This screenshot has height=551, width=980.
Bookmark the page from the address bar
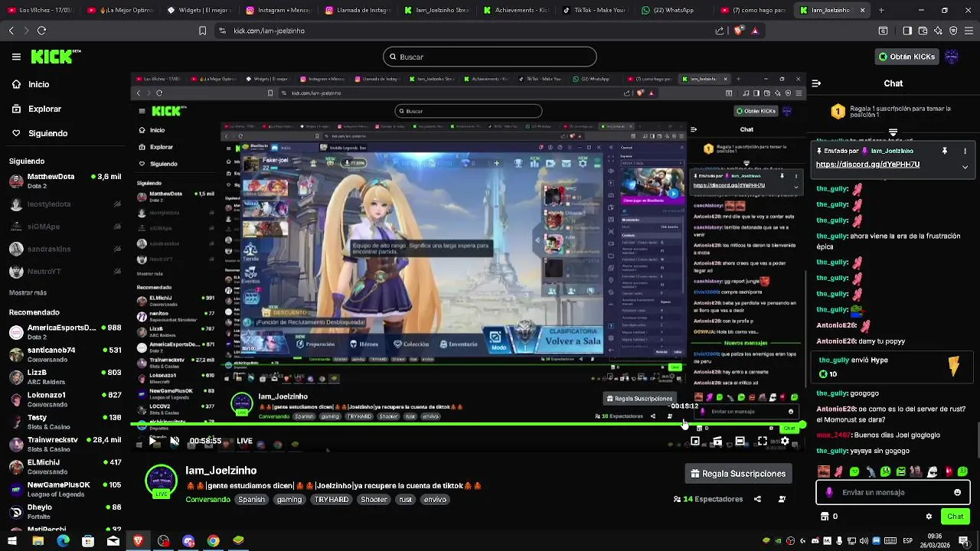click(x=202, y=31)
